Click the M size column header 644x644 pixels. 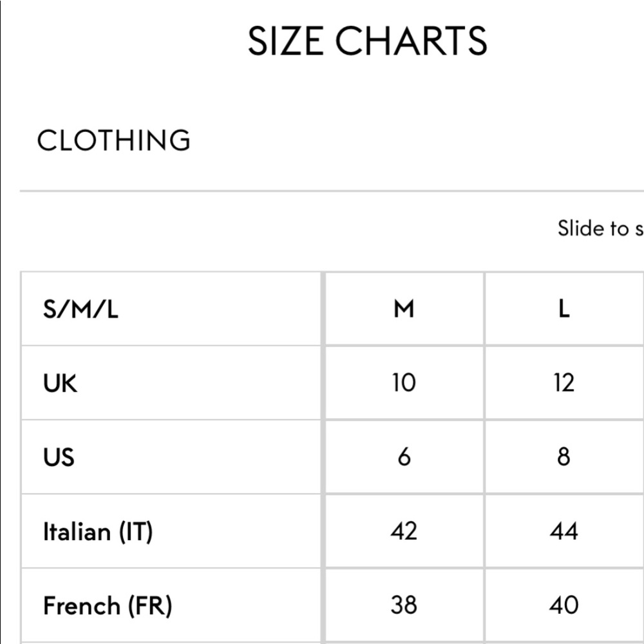point(404,309)
